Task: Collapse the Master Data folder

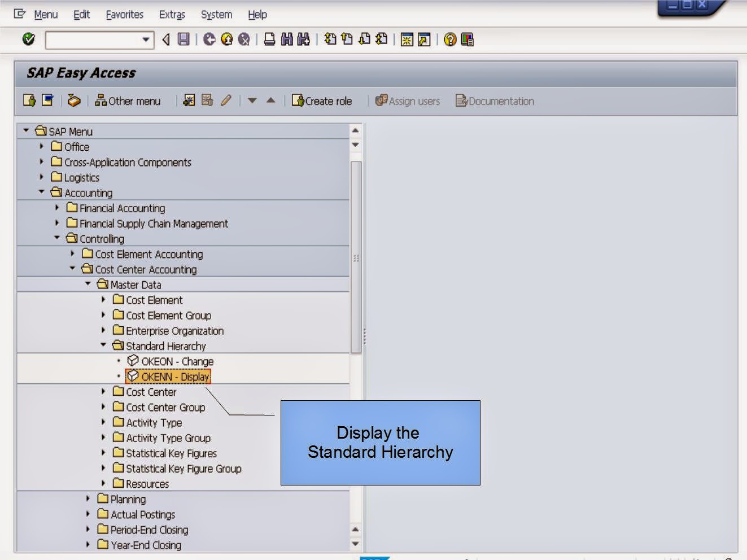Action: coord(88,284)
